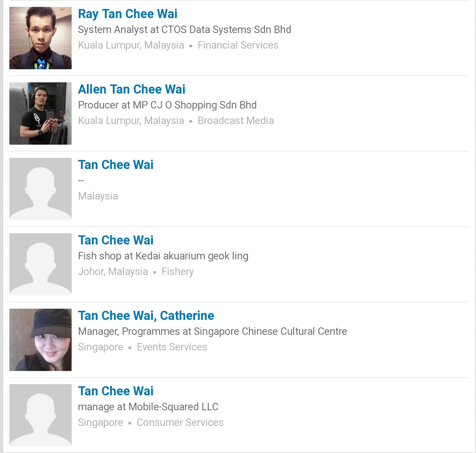Click the System Analyst at CTOS Data Systems headline
The image size is (476, 453).
click(184, 30)
